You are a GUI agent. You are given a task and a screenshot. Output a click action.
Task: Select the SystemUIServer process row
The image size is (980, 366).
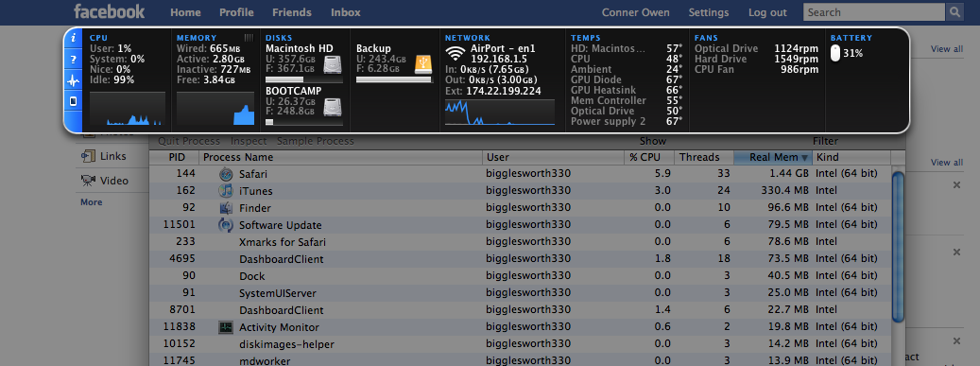[x=520, y=293]
